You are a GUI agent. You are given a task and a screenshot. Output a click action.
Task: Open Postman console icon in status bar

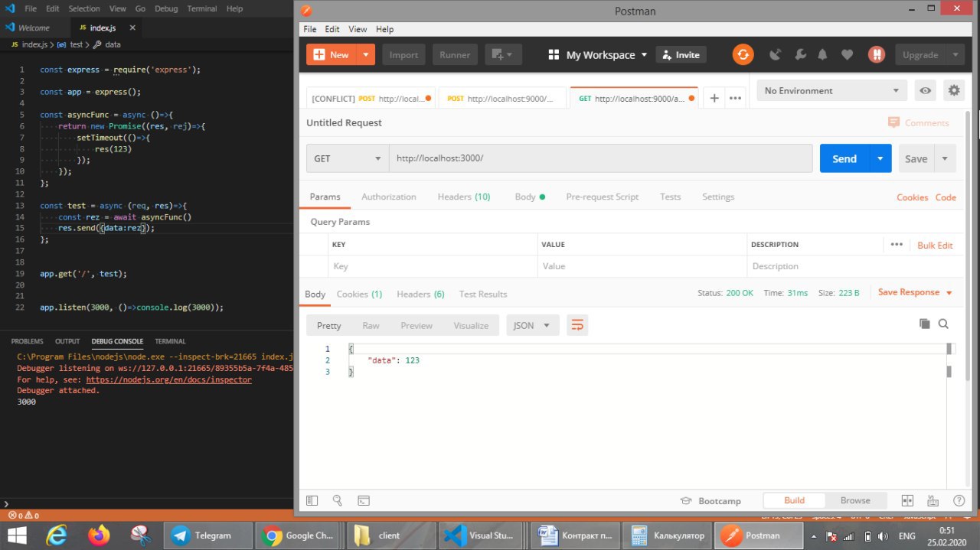coord(364,500)
